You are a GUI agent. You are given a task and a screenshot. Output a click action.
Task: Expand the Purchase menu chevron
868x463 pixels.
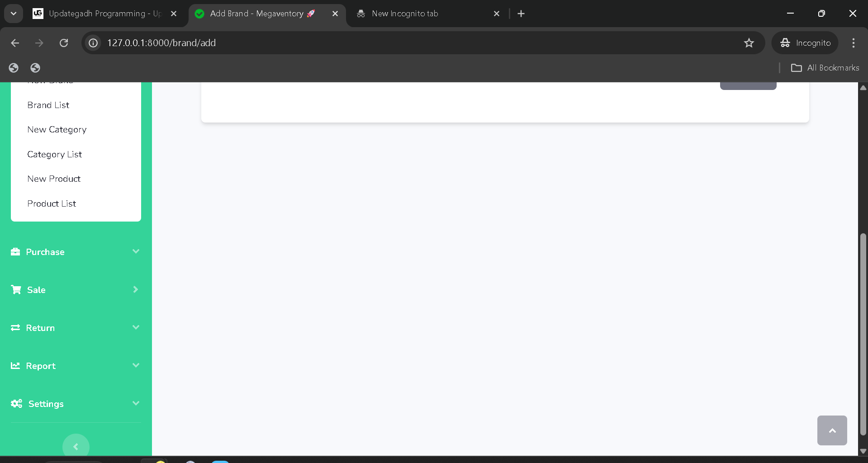(x=136, y=251)
